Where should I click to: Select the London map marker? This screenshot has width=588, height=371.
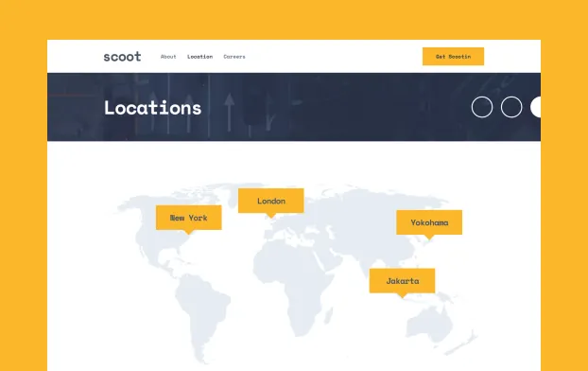point(271,201)
